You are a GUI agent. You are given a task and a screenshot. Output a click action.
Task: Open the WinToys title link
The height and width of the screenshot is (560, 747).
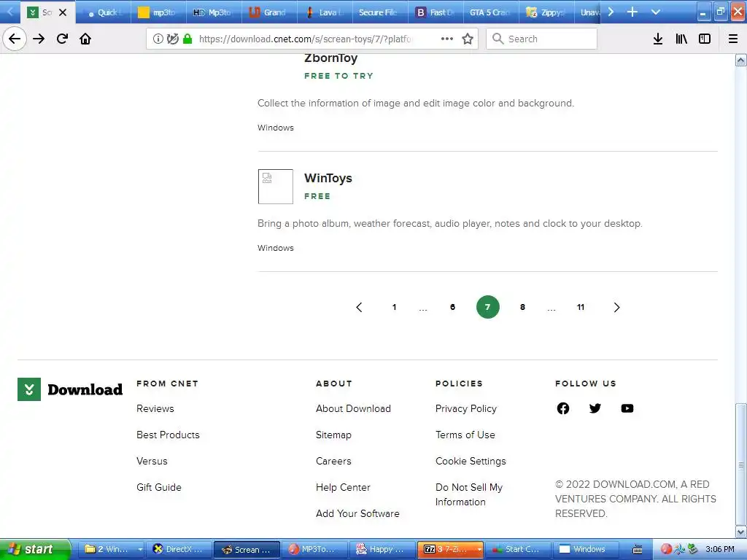click(328, 178)
